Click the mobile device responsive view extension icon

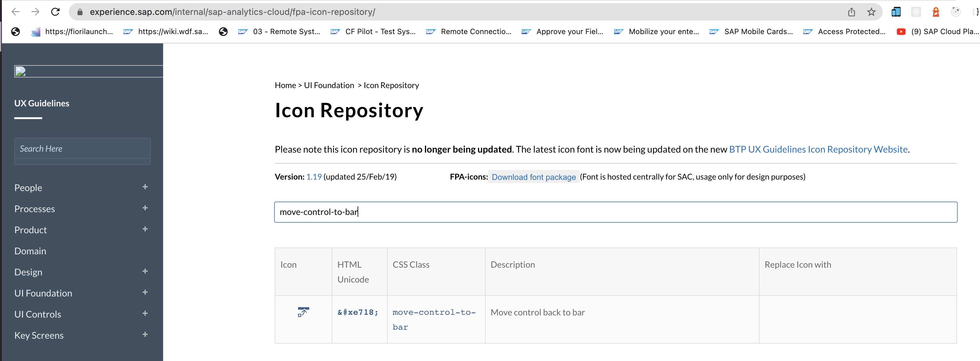click(896, 12)
